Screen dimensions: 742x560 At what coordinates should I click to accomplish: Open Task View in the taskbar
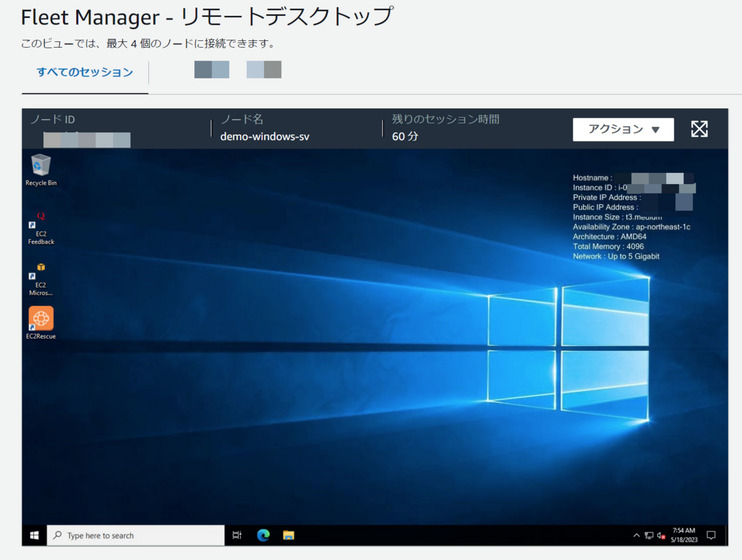(x=237, y=535)
